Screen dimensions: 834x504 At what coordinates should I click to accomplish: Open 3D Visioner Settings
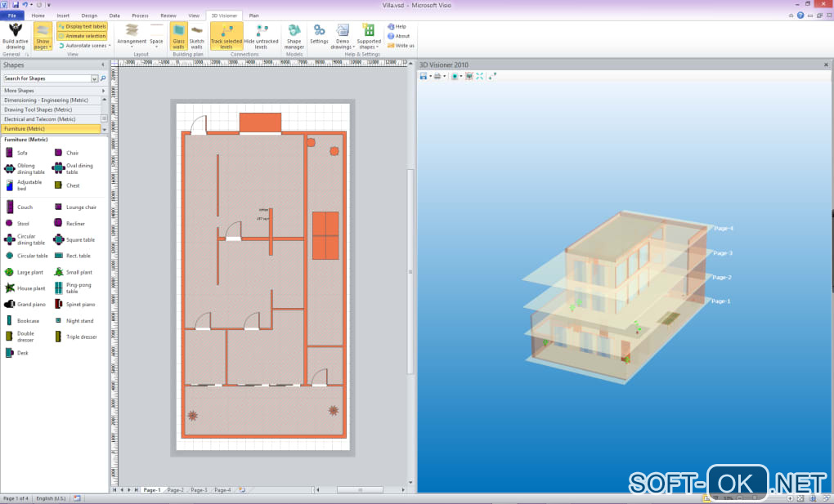click(x=319, y=31)
